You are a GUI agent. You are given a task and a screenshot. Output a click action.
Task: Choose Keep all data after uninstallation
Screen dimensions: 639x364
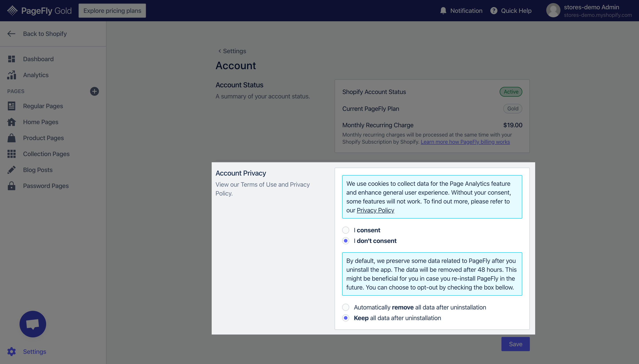(345, 318)
